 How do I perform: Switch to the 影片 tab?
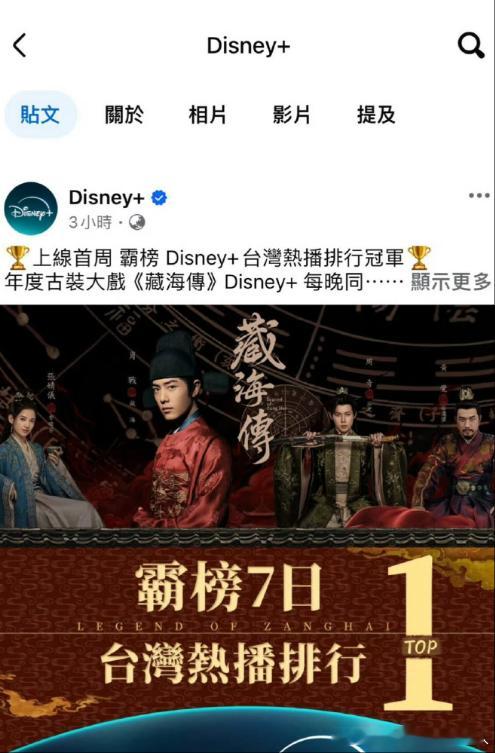[291, 115]
